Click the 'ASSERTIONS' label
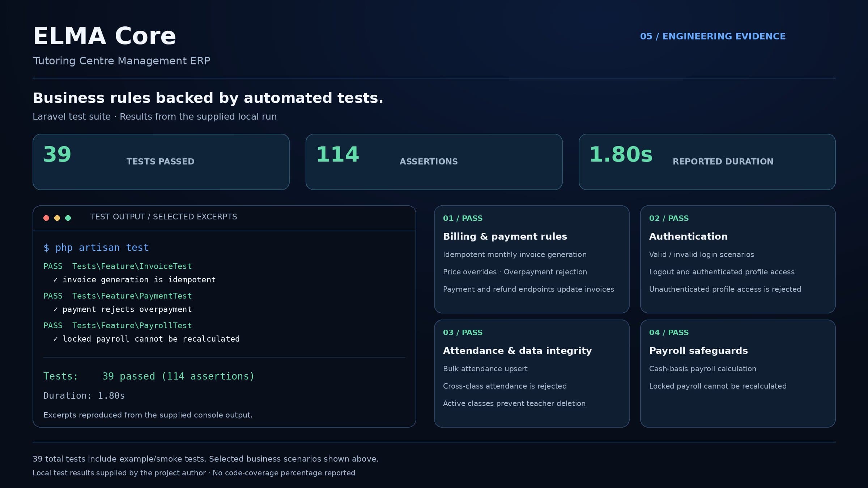 tap(429, 162)
